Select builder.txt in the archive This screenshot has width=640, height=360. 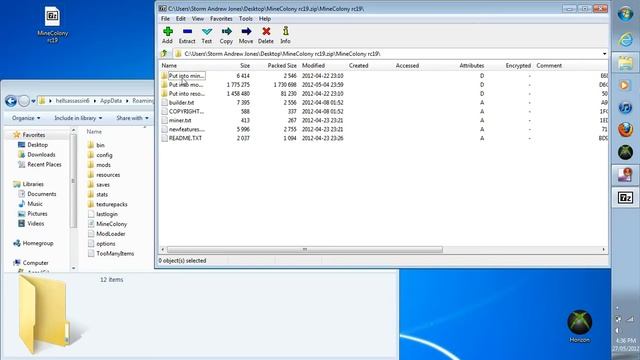point(178,102)
